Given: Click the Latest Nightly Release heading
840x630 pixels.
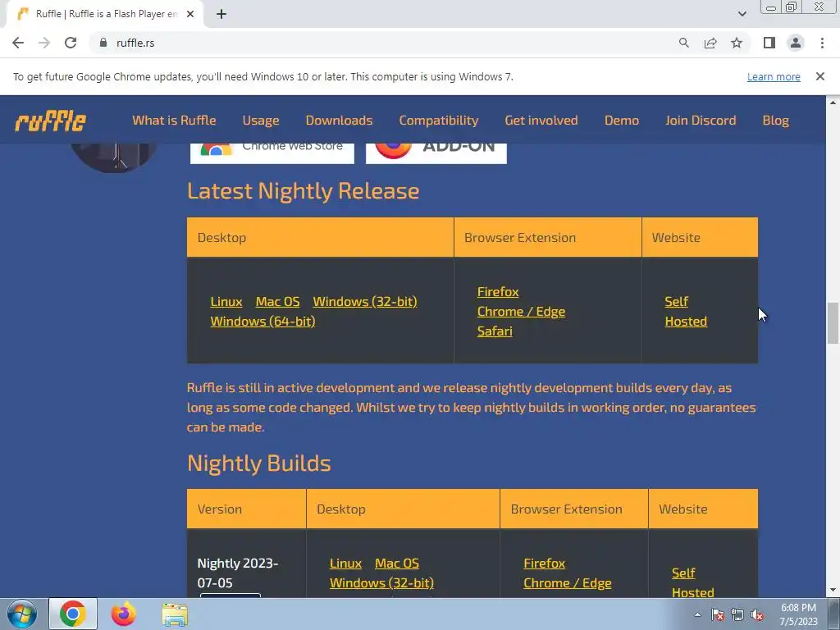Looking at the screenshot, I should coord(304,190).
